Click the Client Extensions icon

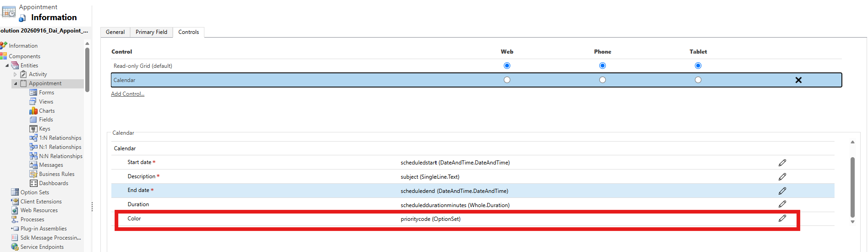tap(15, 201)
